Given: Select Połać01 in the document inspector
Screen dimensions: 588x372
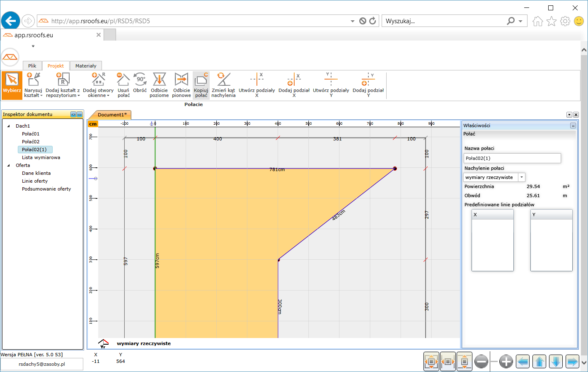Looking at the screenshot, I should pos(31,134).
